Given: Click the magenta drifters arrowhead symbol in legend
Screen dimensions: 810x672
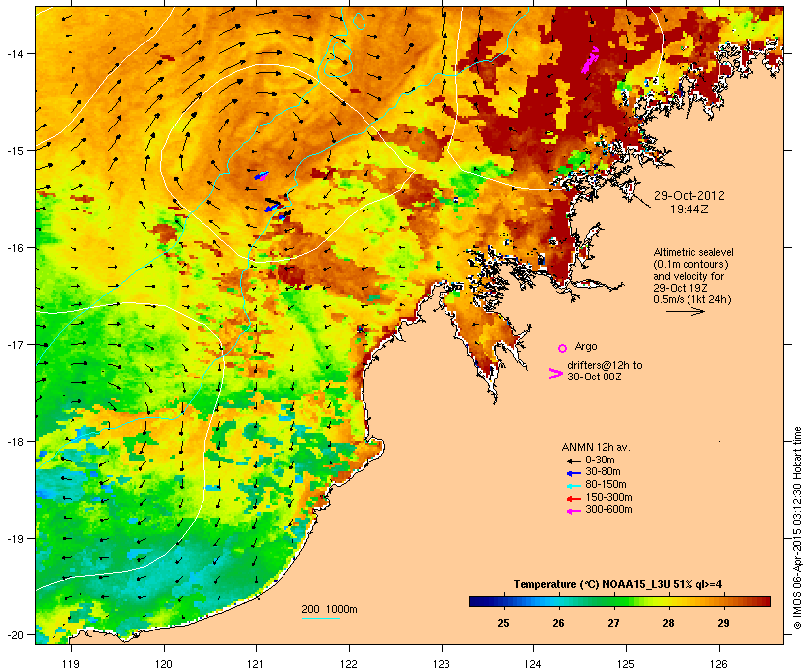Looking at the screenshot, I should coord(555,374).
